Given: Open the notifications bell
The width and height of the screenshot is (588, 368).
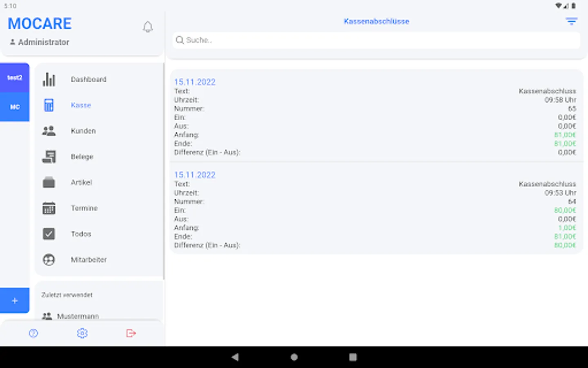Looking at the screenshot, I should [x=148, y=27].
